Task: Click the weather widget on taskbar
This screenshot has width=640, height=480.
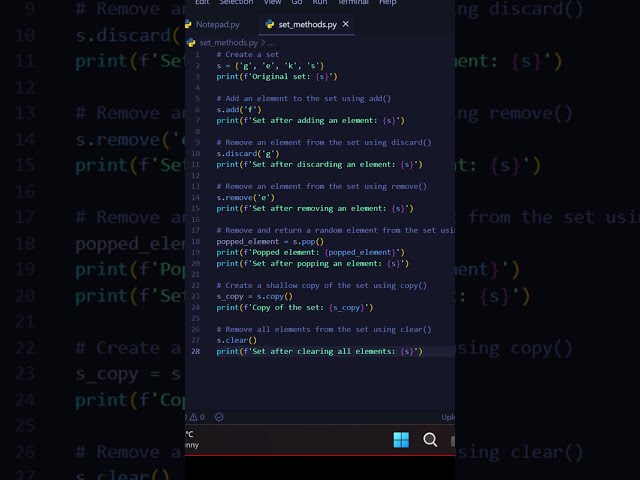Action: [190, 439]
